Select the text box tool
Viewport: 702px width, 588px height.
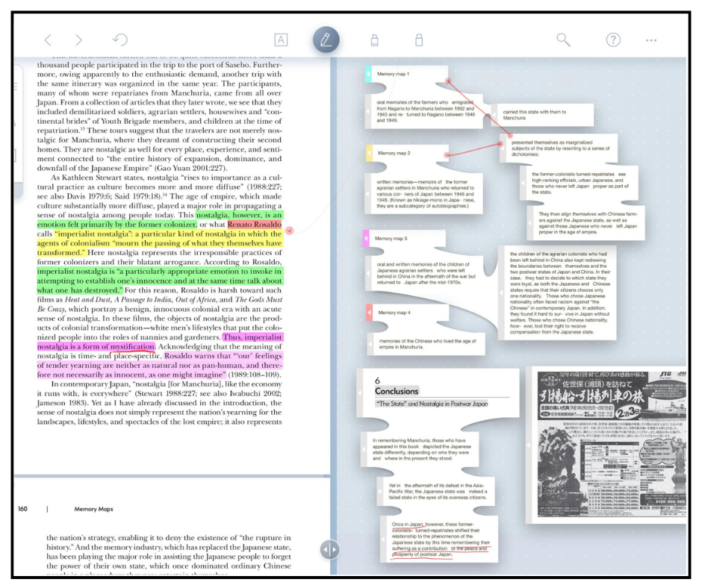point(281,40)
